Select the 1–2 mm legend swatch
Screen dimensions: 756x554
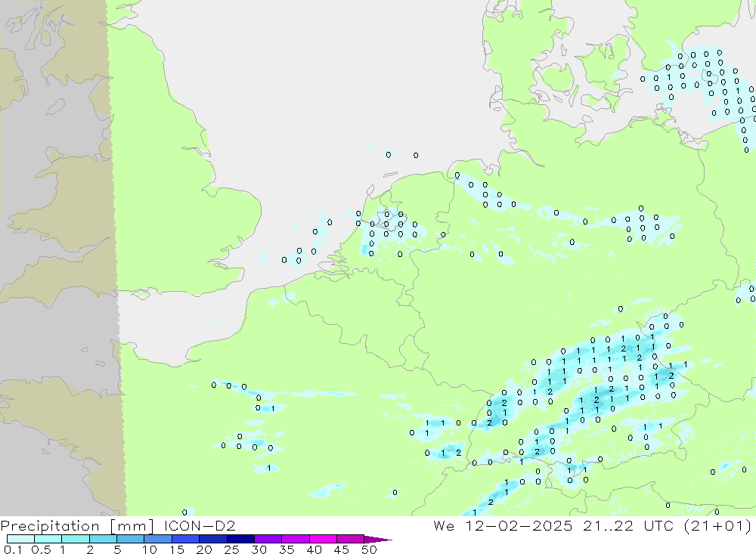pos(75,539)
